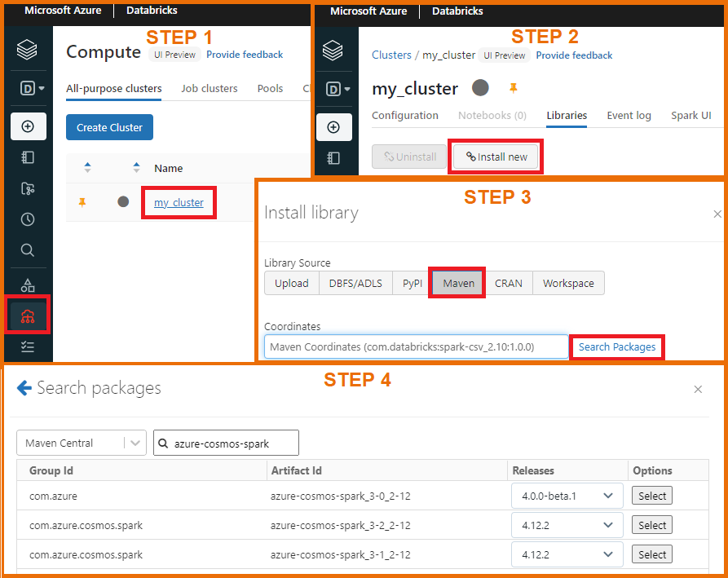Toggle the cluster pin in the clusters list
Screen dimensions: 728x578
tap(82, 201)
